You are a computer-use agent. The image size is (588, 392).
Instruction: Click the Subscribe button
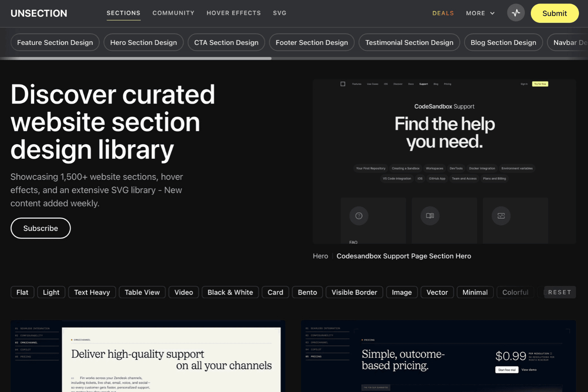[x=41, y=228]
